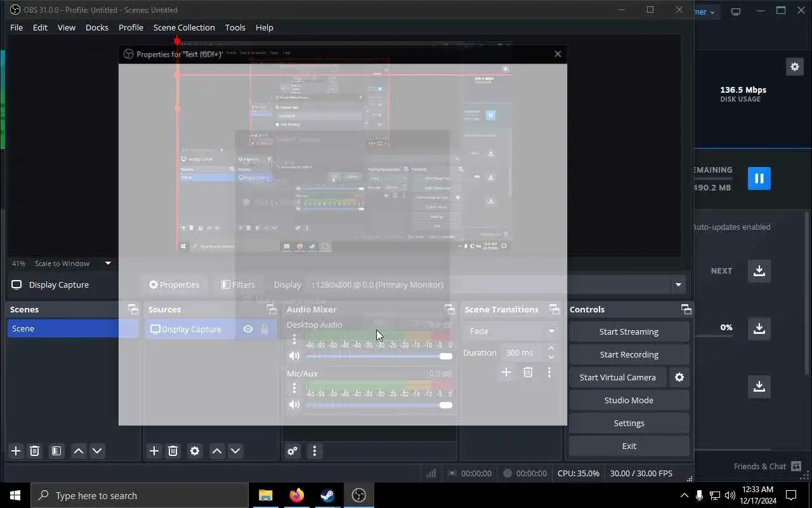Image resolution: width=812 pixels, height=508 pixels.
Task: Select Display Capture in Sources list
Action: coord(211,329)
